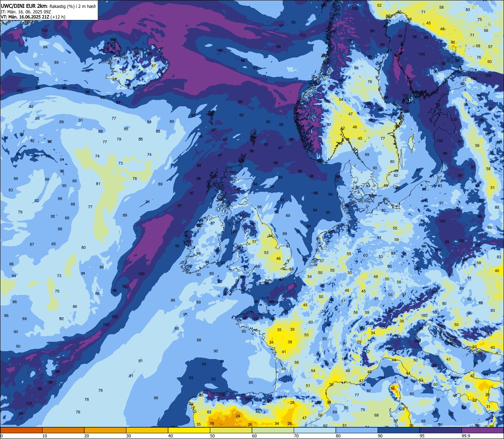Click the amber 20–30 legend swatch
Screen dimensions: 504x439
pos(105,430)
